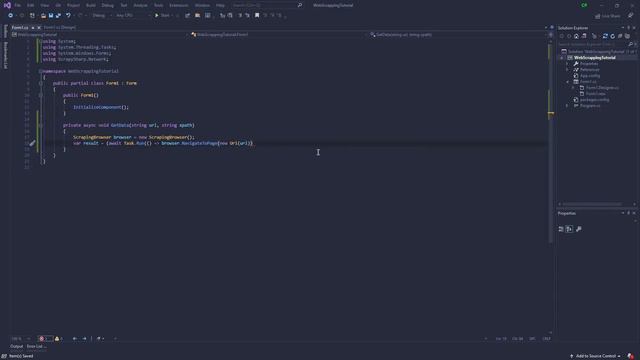Click the Live Share button

coord(607,16)
